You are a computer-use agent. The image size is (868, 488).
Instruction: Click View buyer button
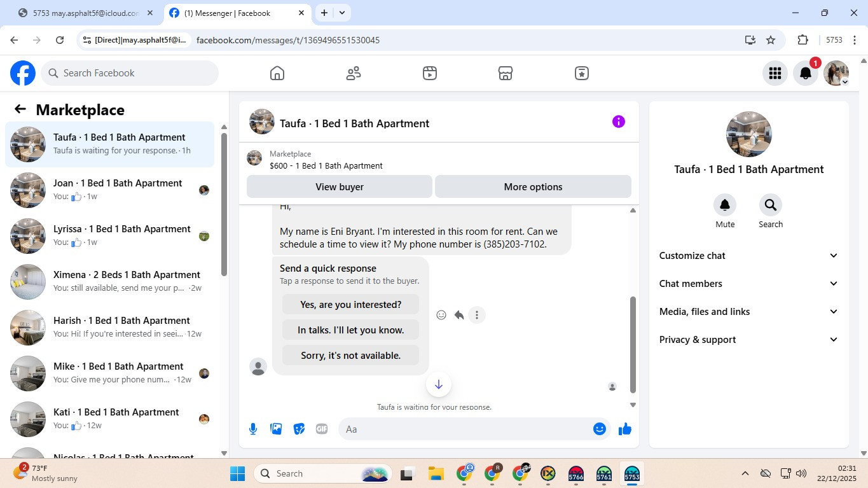[340, 187]
